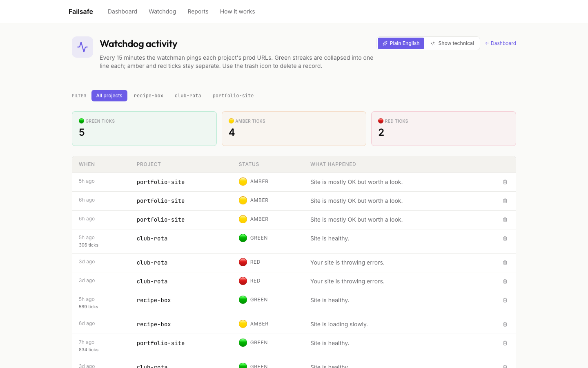
Task: Click the Failsafe logo
Action: pos(81,11)
